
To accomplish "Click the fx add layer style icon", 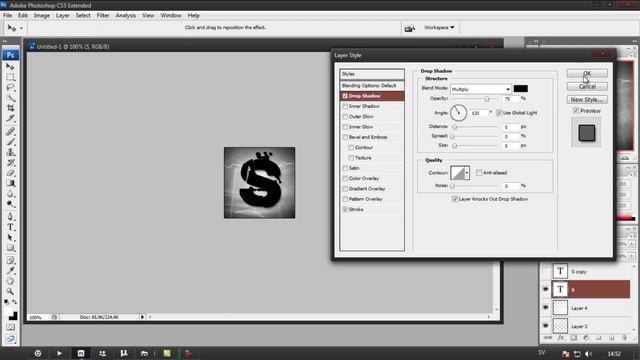I will click(x=561, y=338).
